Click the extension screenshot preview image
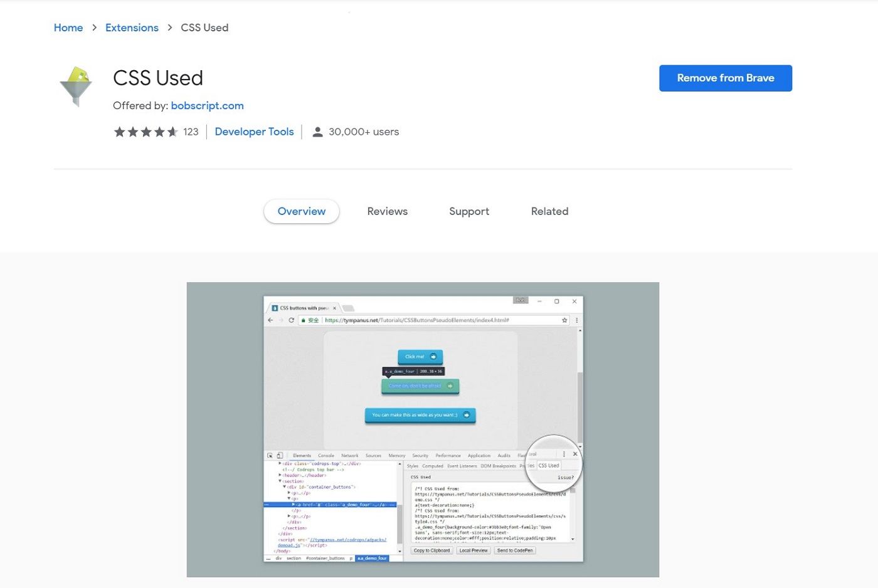 (x=423, y=429)
